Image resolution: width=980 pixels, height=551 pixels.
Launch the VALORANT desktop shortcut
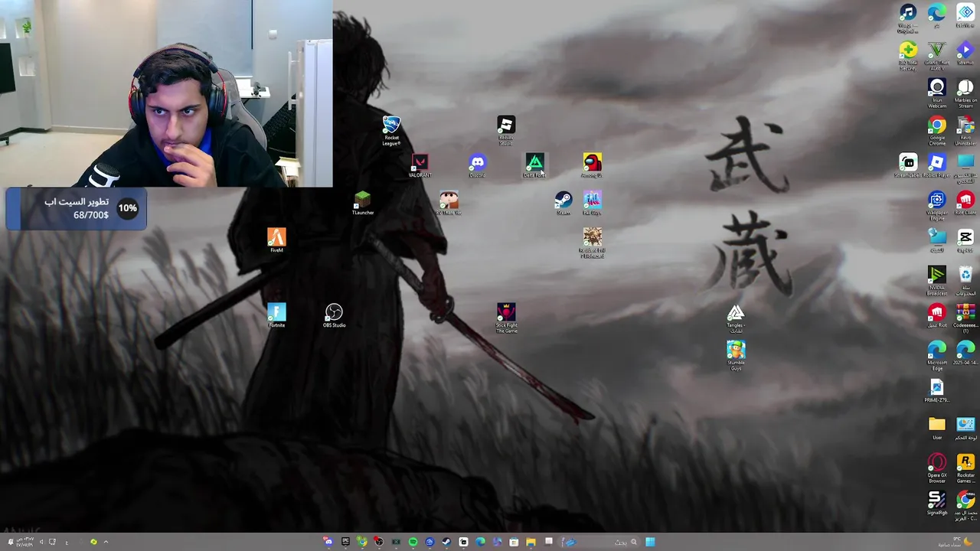(x=420, y=166)
